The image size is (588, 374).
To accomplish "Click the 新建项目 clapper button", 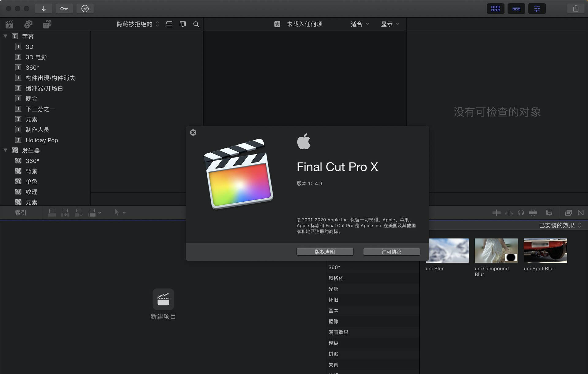I will coord(163,299).
